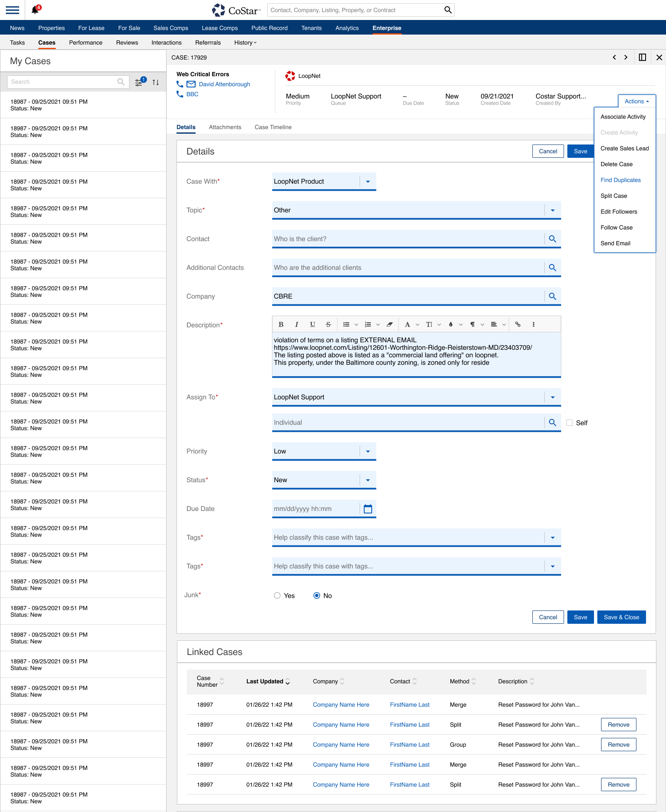Expand the first Tags dropdown
The image size is (666, 812).
[553, 538]
